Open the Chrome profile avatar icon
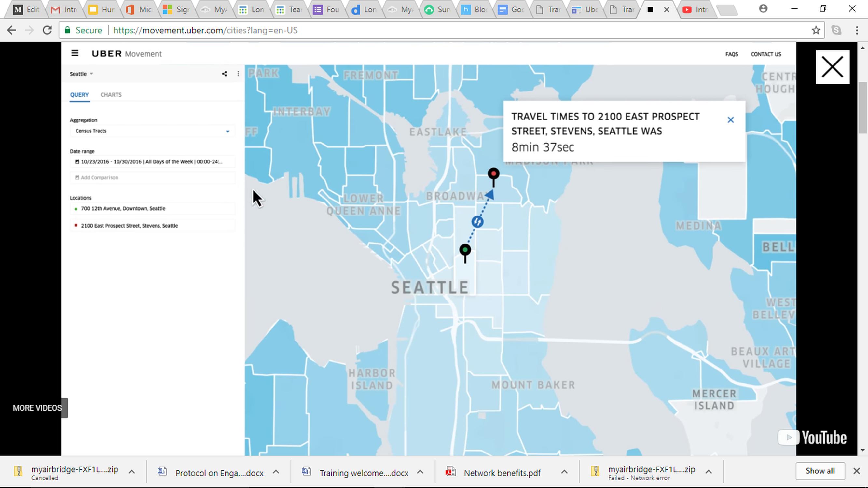The image size is (868, 488). click(x=763, y=9)
